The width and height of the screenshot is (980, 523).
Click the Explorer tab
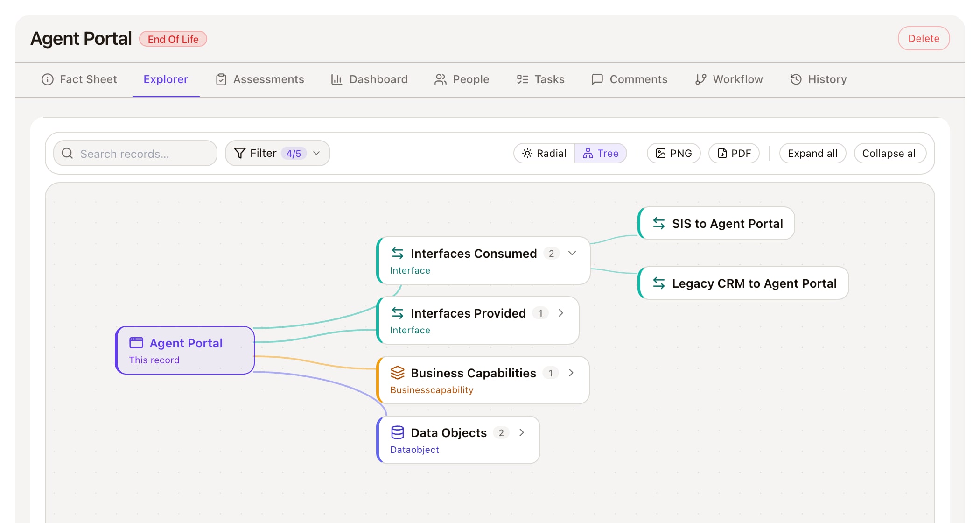point(166,79)
